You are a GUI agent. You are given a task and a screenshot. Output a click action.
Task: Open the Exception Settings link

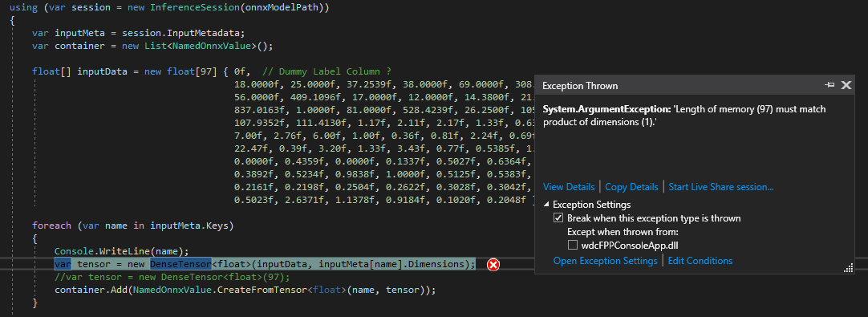tap(605, 261)
